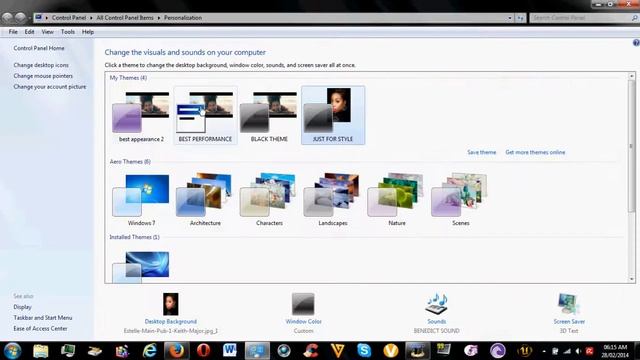Screen dimensions: 640x360
Task: Expand the arrow after Control Panel breadcrumb
Action: coord(91,18)
